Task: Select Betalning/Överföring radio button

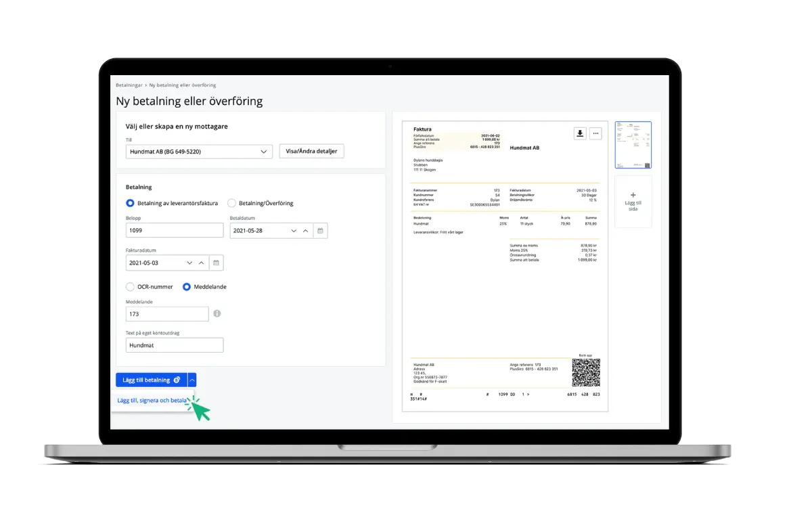Action: (x=231, y=203)
